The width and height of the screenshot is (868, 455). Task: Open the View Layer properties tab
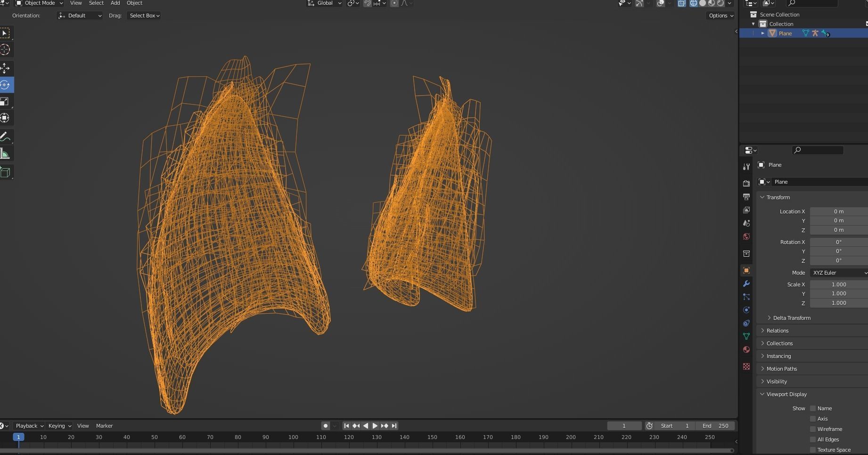(746, 210)
